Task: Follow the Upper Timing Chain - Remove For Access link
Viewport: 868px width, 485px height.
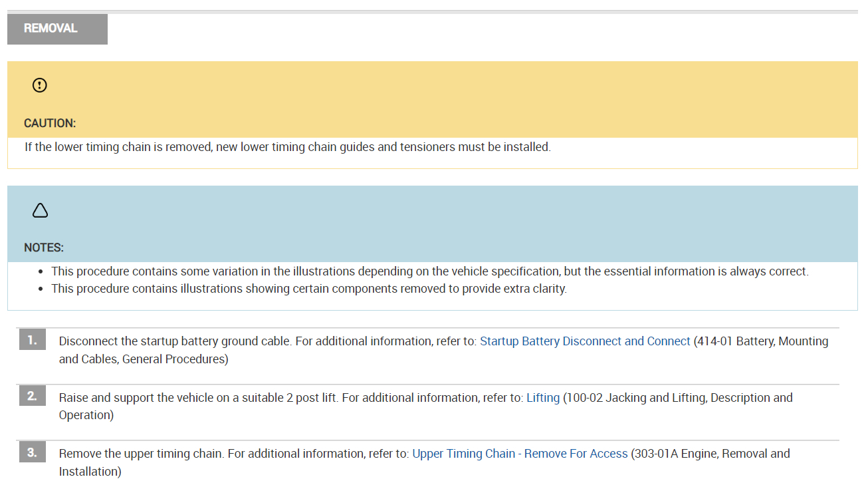Action: [520, 454]
